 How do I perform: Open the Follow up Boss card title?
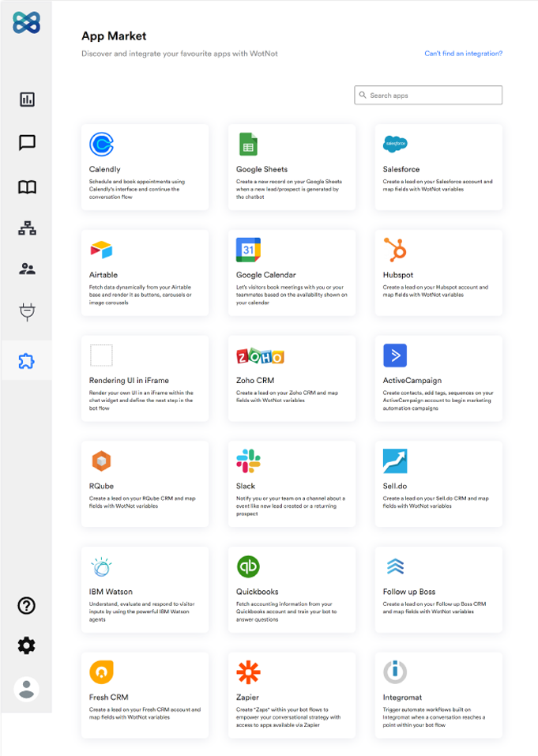[408, 592]
